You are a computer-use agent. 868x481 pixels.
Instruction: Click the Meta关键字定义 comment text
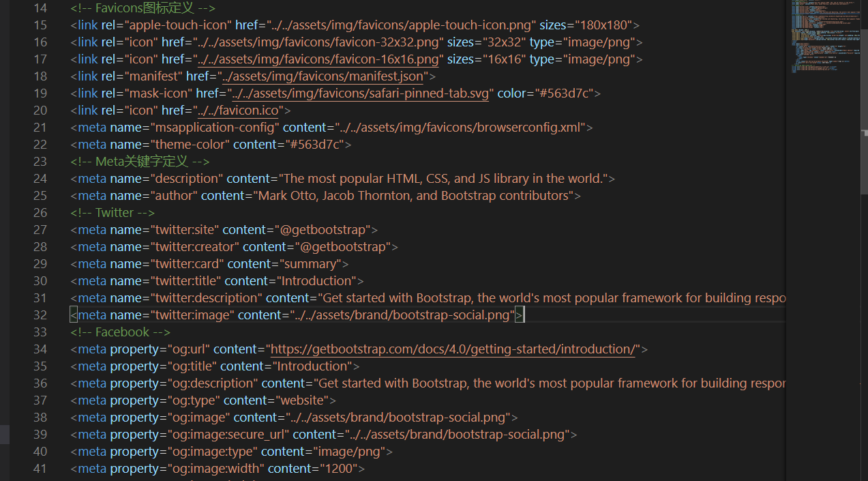click(x=140, y=162)
